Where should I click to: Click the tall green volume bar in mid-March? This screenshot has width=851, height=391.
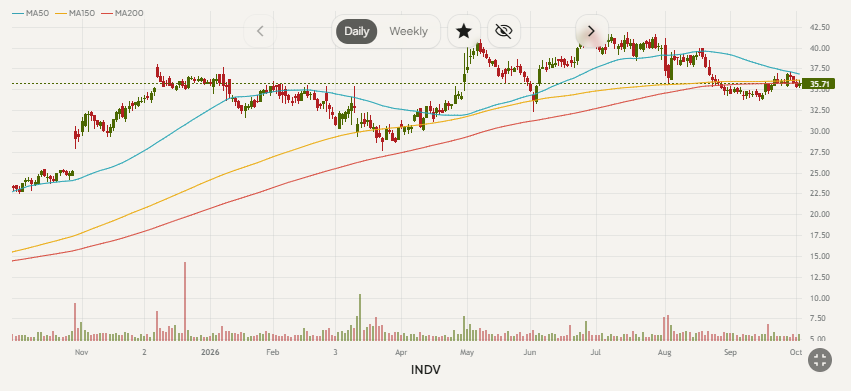359,318
